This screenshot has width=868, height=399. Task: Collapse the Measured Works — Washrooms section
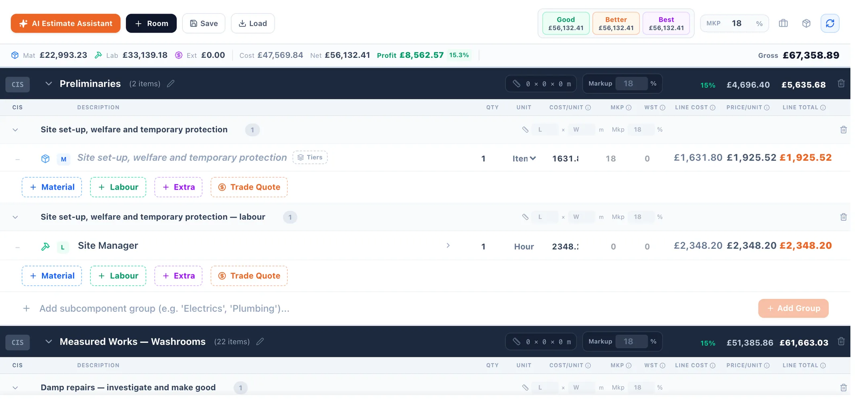49,342
